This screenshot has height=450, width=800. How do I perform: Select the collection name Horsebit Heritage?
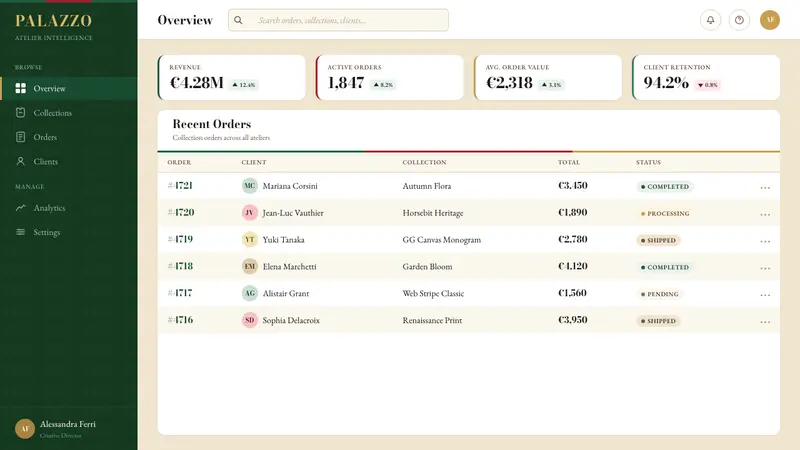click(433, 213)
